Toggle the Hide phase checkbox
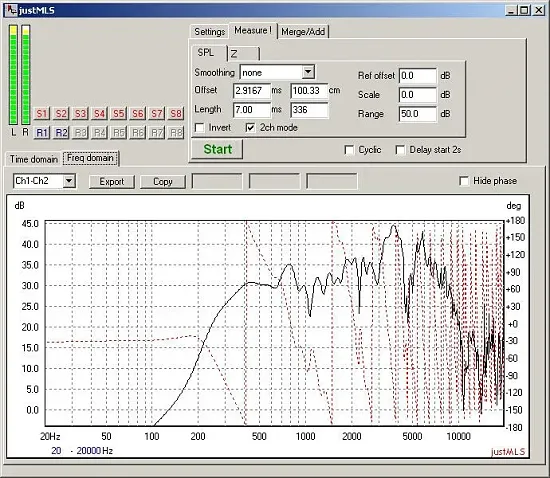Viewport: 550px width, 478px height. (x=464, y=181)
